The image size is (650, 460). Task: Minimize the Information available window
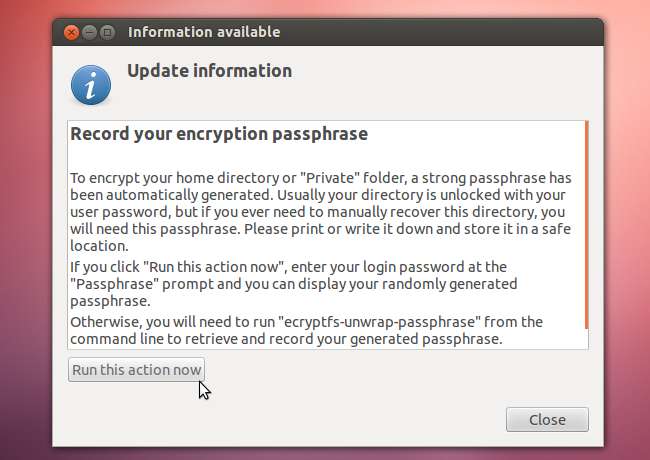coord(90,32)
